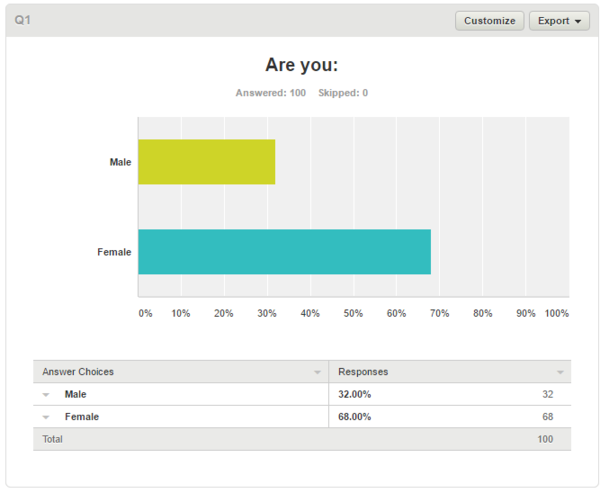Select the Female answer choice in table
This screenshot has height=493, width=600.
pyautogui.click(x=82, y=417)
